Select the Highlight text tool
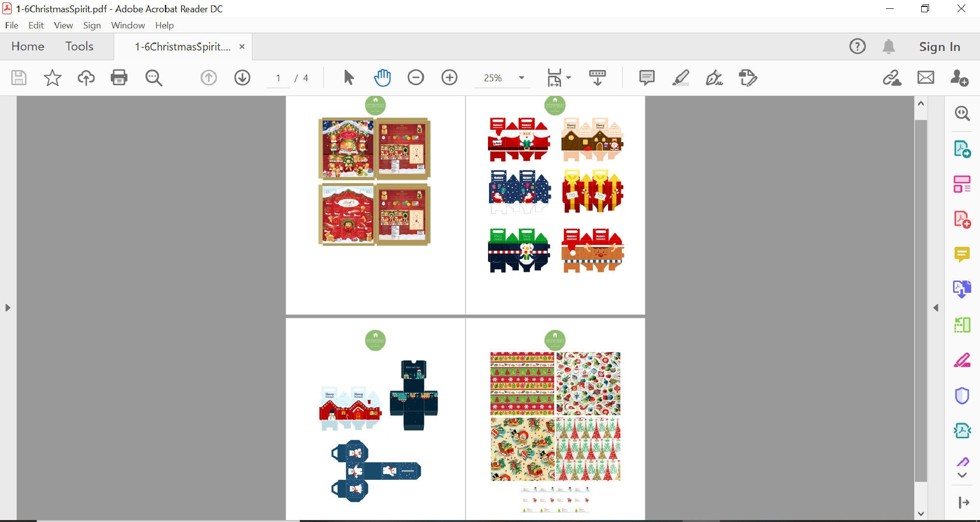 [681, 77]
